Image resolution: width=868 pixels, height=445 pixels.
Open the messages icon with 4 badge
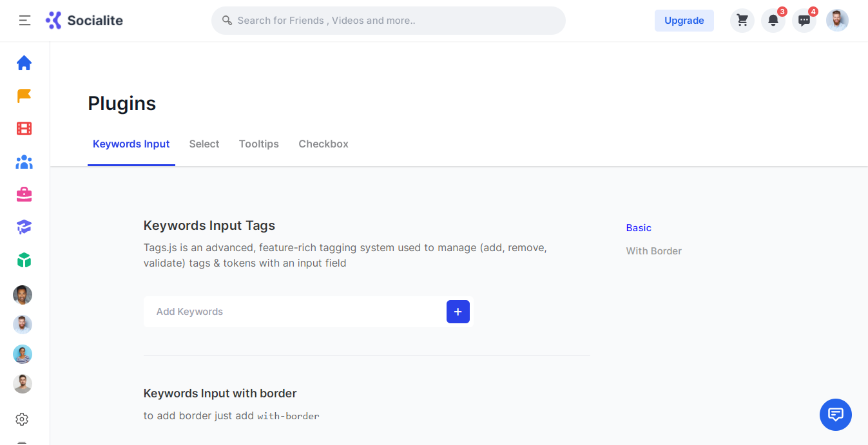804,21
